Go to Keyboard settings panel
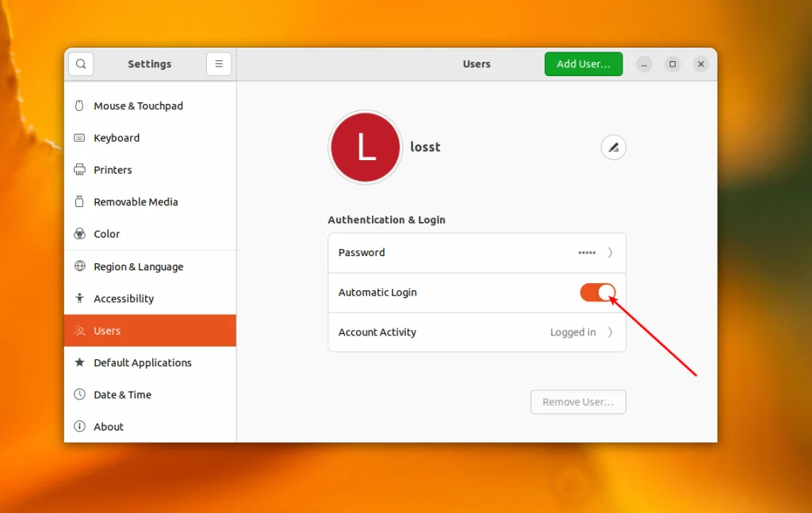This screenshot has height=513, width=812. point(150,138)
